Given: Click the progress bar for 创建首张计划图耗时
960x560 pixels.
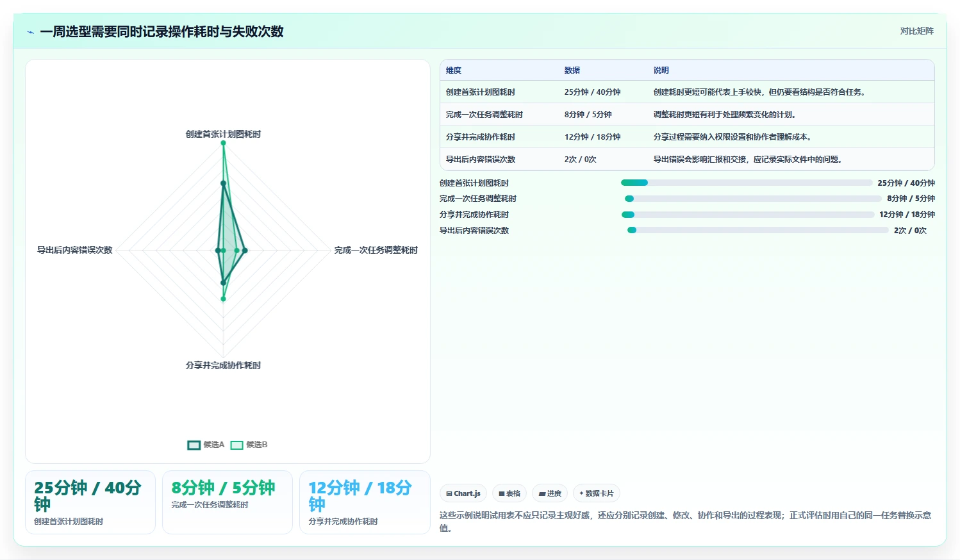Looking at the screenshot, I should (x=747, y=183).
